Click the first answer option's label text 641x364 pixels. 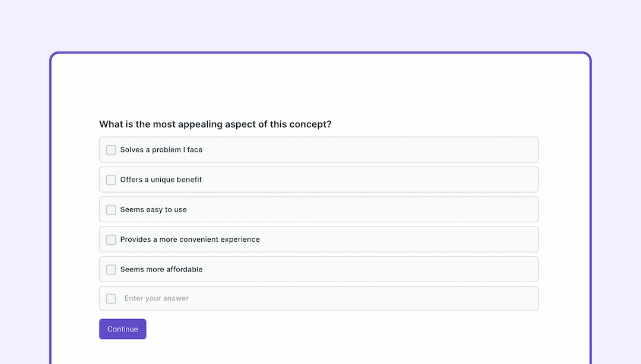click(x=160, y=149)
